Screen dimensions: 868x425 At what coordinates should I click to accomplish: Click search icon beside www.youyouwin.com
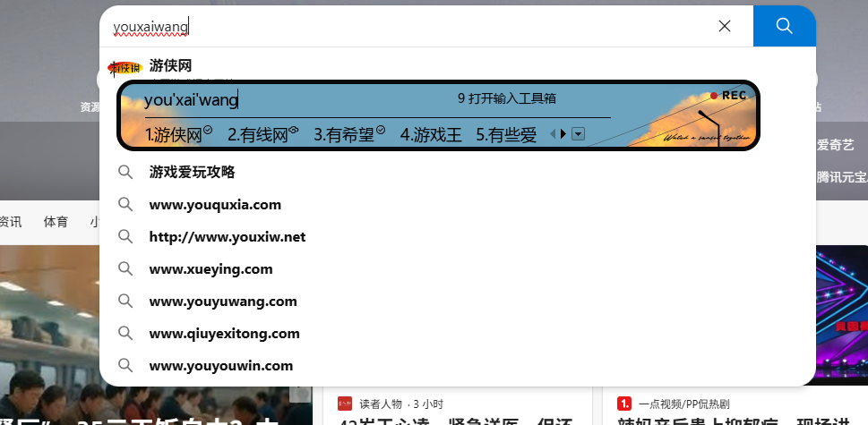(x=125, y=365)
